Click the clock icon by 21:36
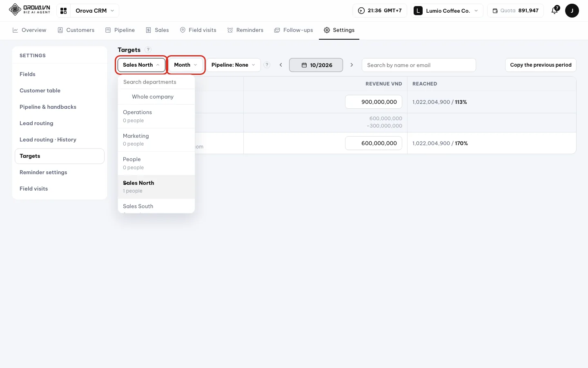 361,11
